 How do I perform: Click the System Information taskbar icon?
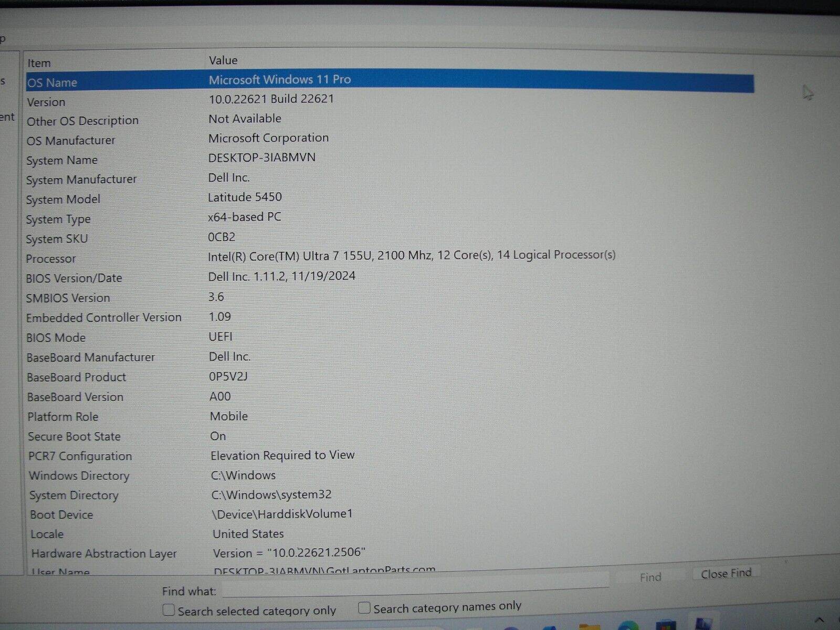click(x=703, y=625)
